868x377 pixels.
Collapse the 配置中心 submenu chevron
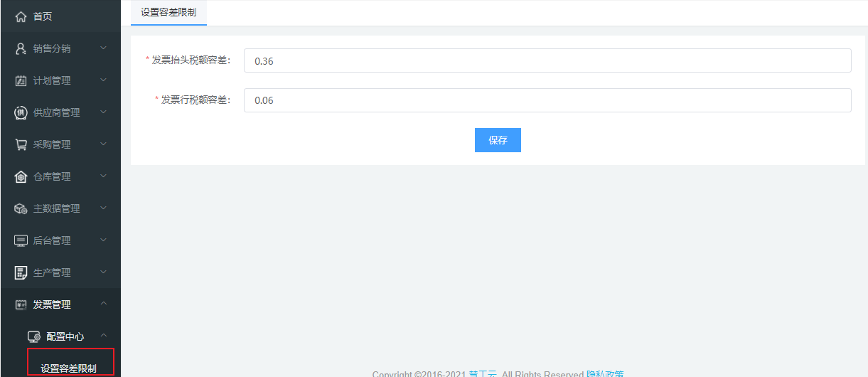pos(103,336)
